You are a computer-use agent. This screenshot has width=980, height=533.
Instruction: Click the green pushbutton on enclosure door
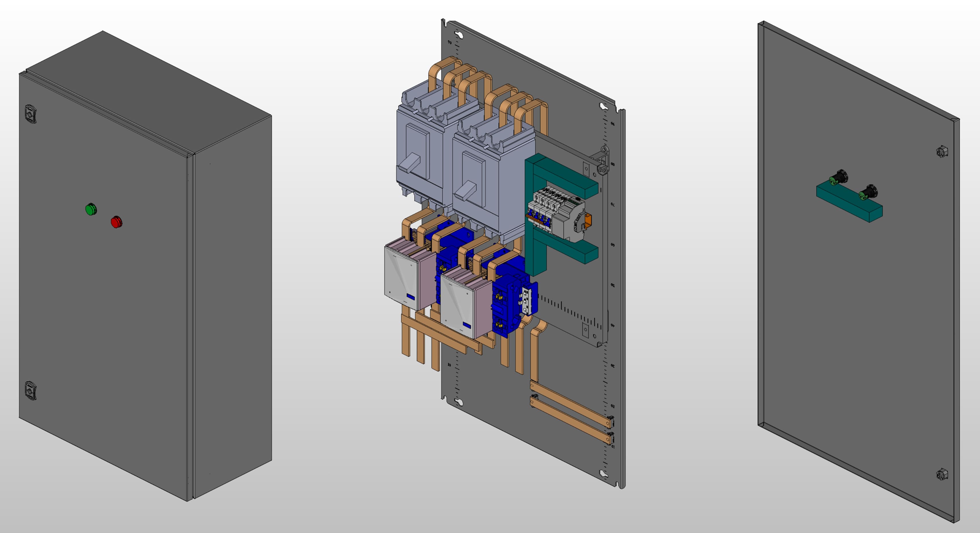pos(91,209)
